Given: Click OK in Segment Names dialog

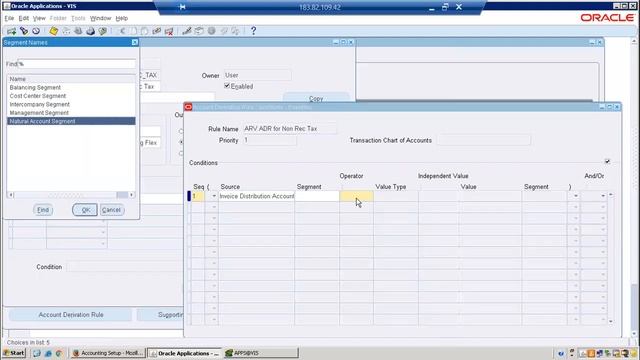Looking at the screenshot, I should click(85, 210).
